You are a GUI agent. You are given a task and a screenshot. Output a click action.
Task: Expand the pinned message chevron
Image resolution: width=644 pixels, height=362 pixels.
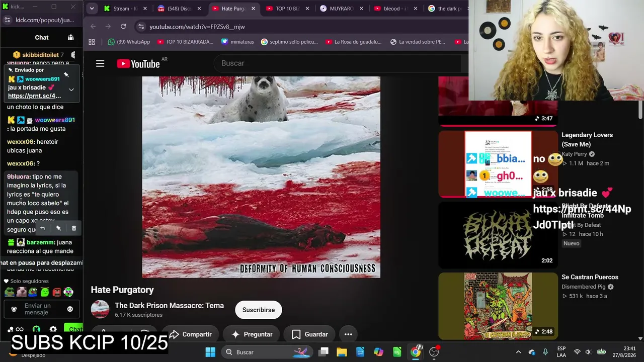pyautogui.click(x=71, y=89)
